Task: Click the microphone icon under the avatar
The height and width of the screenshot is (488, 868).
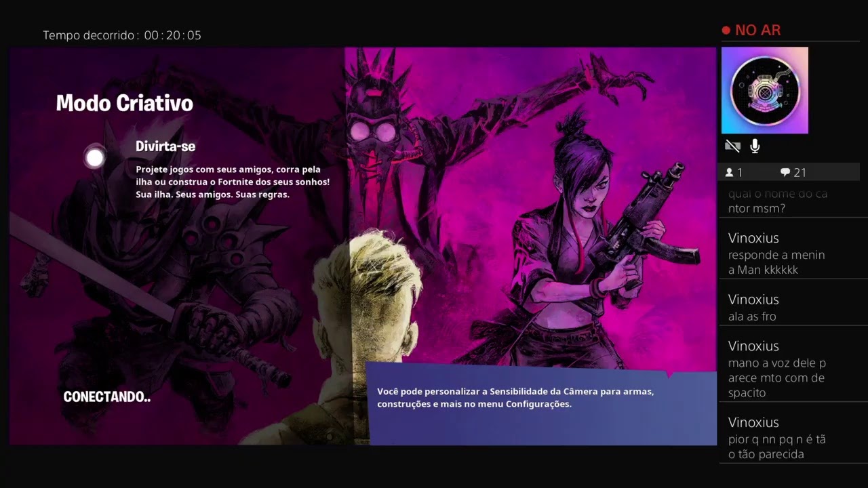Action: pyautogui.click(x=755, y=146)
